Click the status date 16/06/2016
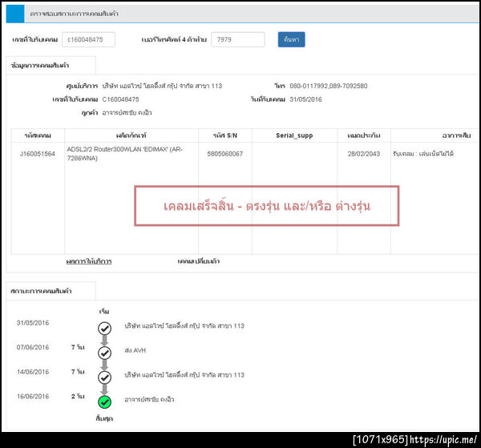481x448 pixels. point(33,396)
